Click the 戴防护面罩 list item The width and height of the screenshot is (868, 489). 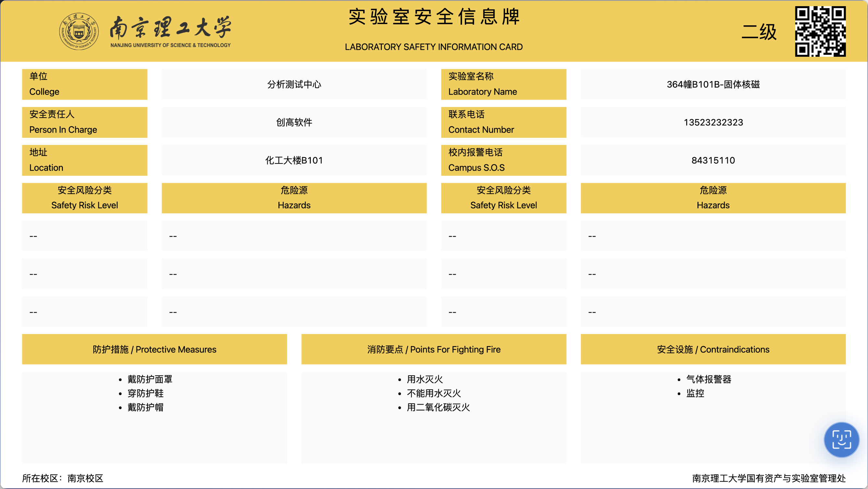[150, 379]
